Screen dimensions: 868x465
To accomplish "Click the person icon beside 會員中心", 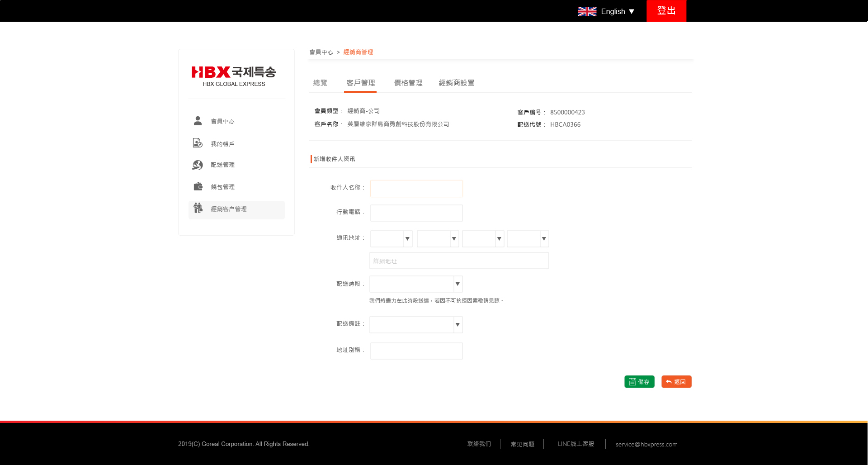I will 198,121.
